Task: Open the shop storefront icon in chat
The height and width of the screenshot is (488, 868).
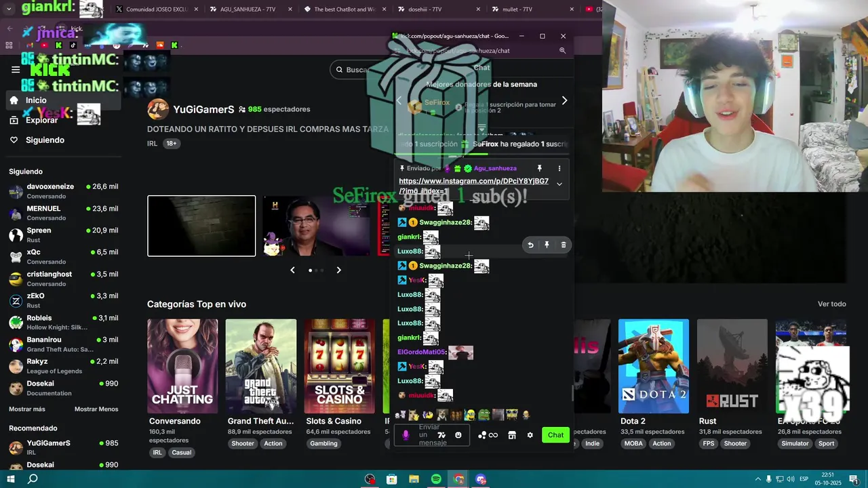Action: (x=512, y=435)
